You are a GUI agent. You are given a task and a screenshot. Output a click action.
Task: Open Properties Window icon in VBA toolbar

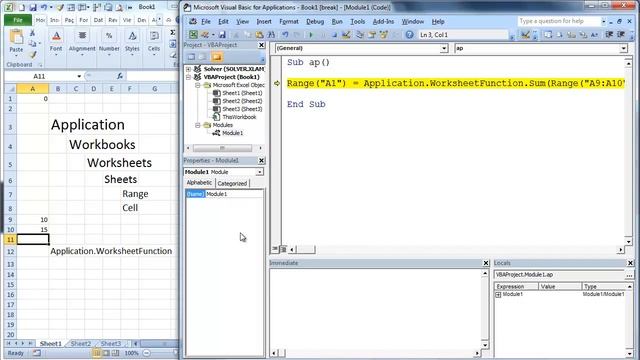tap(372, 35)
